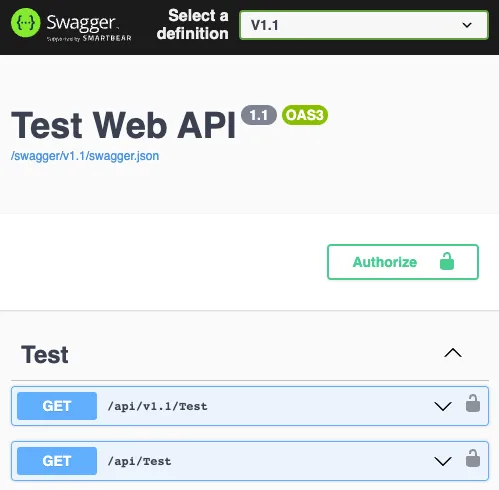Open the /swagger/v1.1/swagger.json link
499x490 pixels.
(85, 156)
